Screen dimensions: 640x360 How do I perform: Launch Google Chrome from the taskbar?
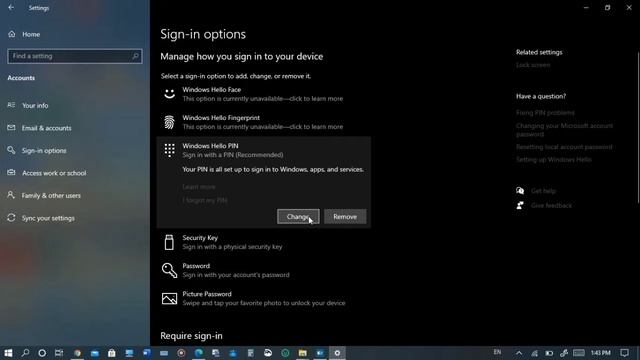(x=77, y=353)
